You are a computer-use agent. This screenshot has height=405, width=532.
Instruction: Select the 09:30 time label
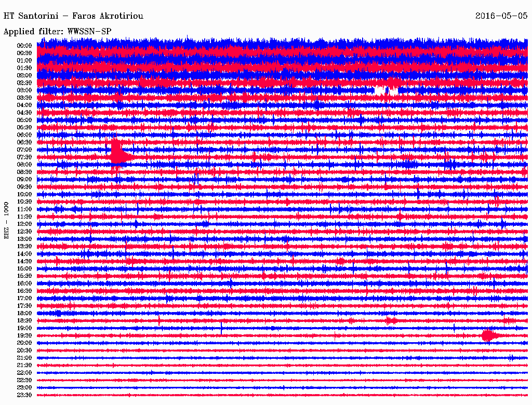(24, 187)
